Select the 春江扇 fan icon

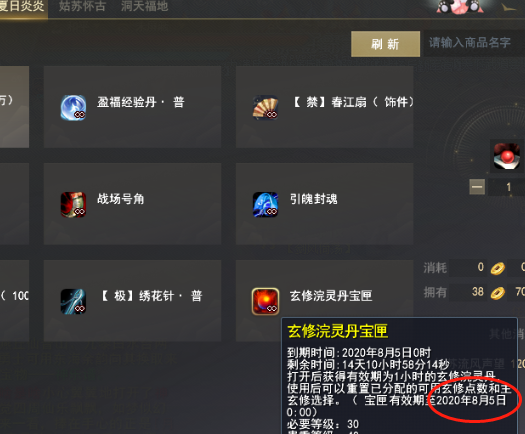click(266, 108)
